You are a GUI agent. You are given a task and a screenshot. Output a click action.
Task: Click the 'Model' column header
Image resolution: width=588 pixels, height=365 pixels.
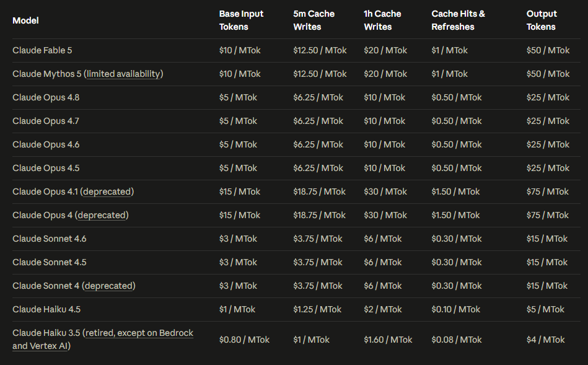25,20
